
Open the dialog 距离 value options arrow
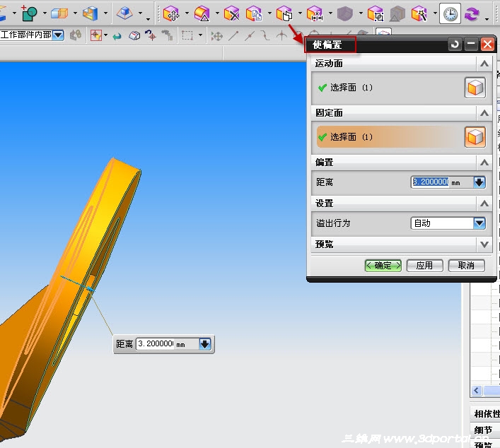[x=479, y=182]
